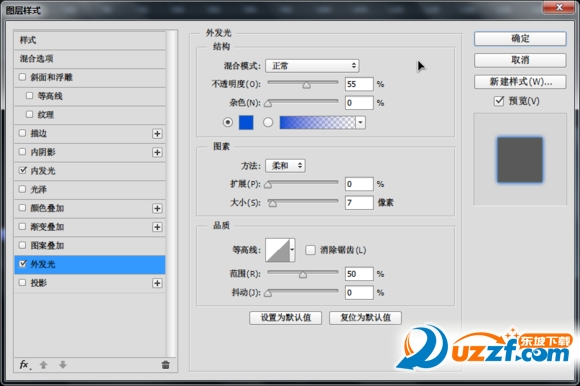Expand the 等高线 contour picker arrow
Viewport: 580px width, 386px height.
tap(292, 250)
